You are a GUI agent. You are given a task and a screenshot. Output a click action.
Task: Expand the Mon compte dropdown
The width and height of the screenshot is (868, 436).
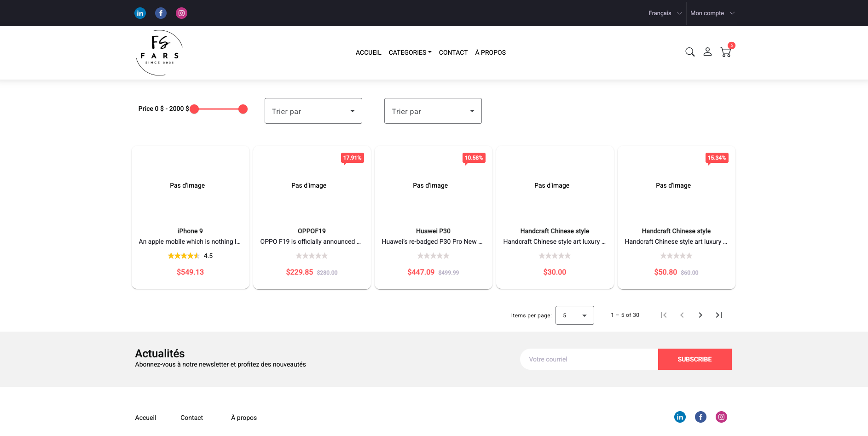pos(712,13)
